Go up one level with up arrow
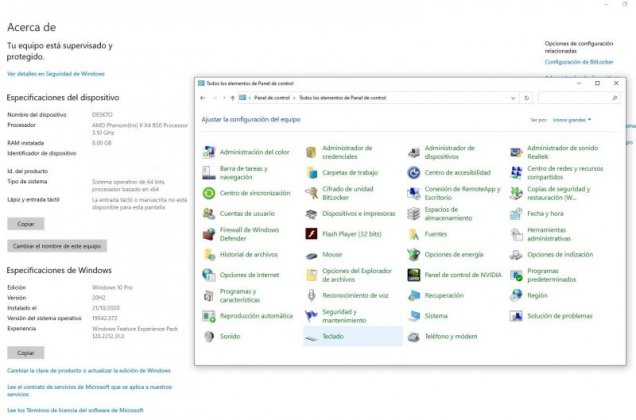The width and height of the screenshot is (636, 420). click(232, 98)
